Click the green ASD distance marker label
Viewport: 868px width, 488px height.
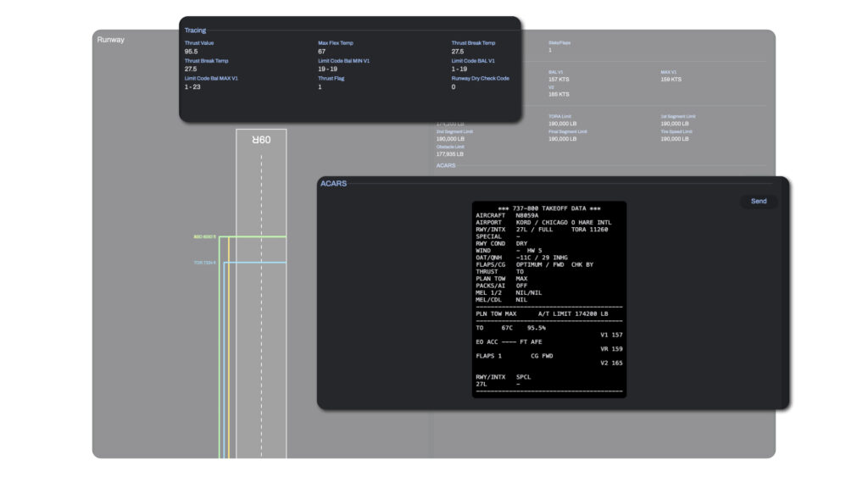[205, 237]
